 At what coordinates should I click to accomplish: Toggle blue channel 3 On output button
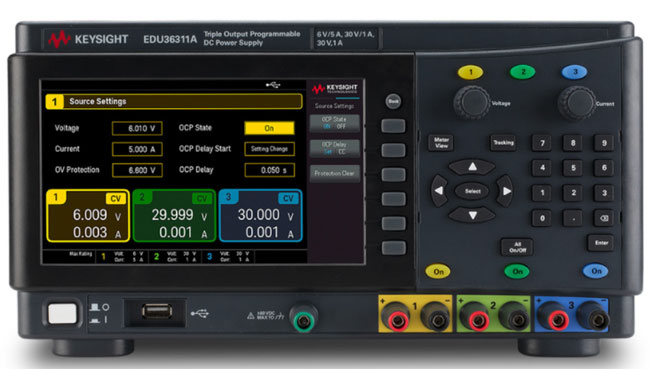click(x=596, y=271)
